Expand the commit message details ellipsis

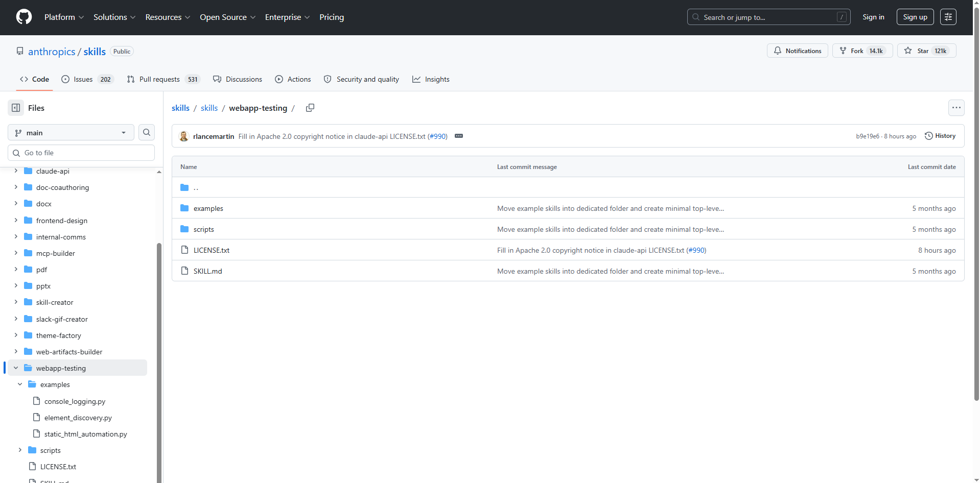pos(459,136)
